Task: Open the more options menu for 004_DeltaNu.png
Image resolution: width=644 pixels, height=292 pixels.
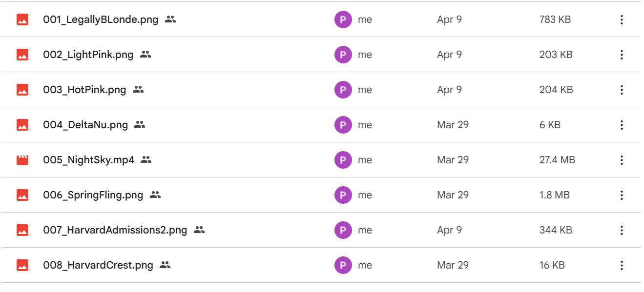Action: 622,125
